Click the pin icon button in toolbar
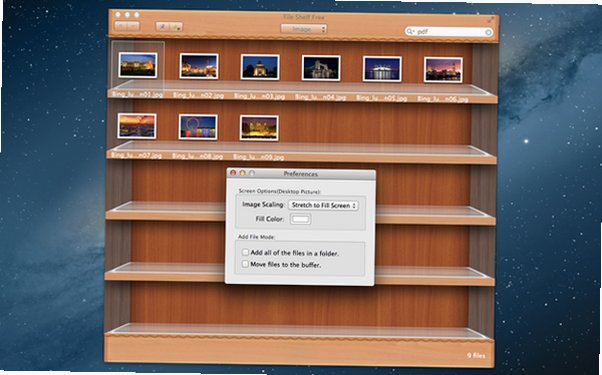This screenshot has width=602, height=375. [162, 26]
